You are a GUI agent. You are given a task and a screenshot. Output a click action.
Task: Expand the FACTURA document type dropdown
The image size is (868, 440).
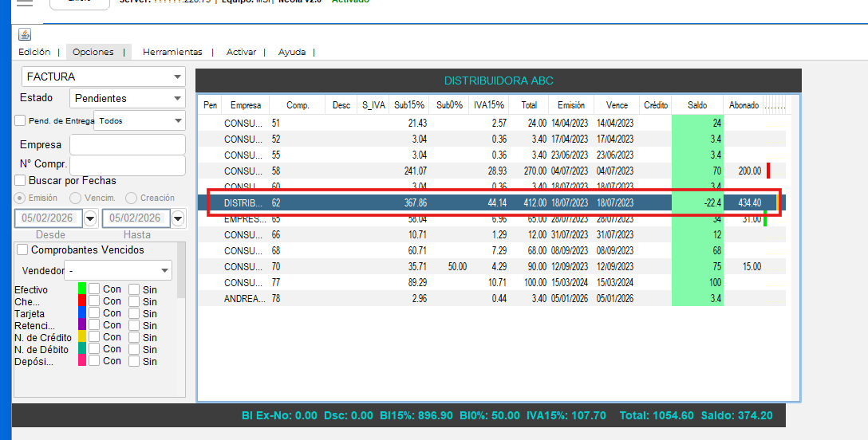pyautogui.click(x=176, y=77)
